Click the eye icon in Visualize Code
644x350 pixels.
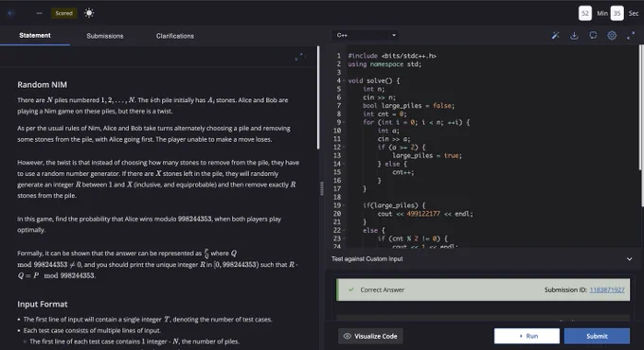tap(347, 336)
